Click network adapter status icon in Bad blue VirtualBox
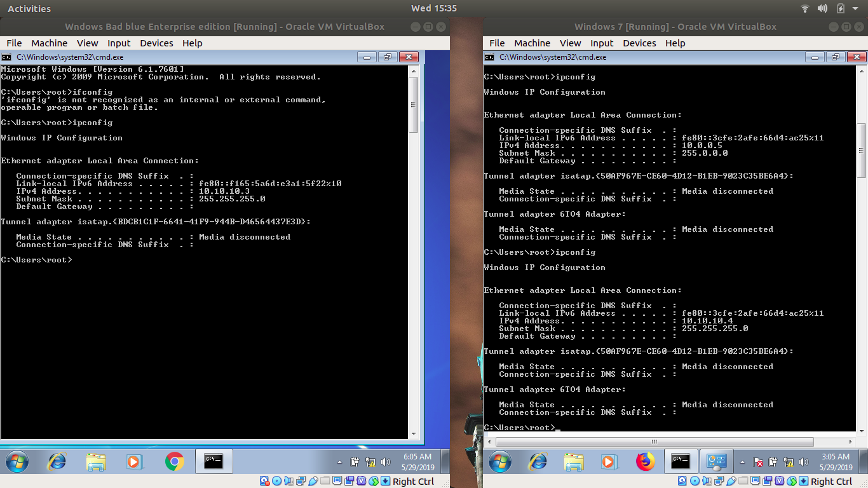The width and height of the screenshot is (868, 488). [301, 481]
